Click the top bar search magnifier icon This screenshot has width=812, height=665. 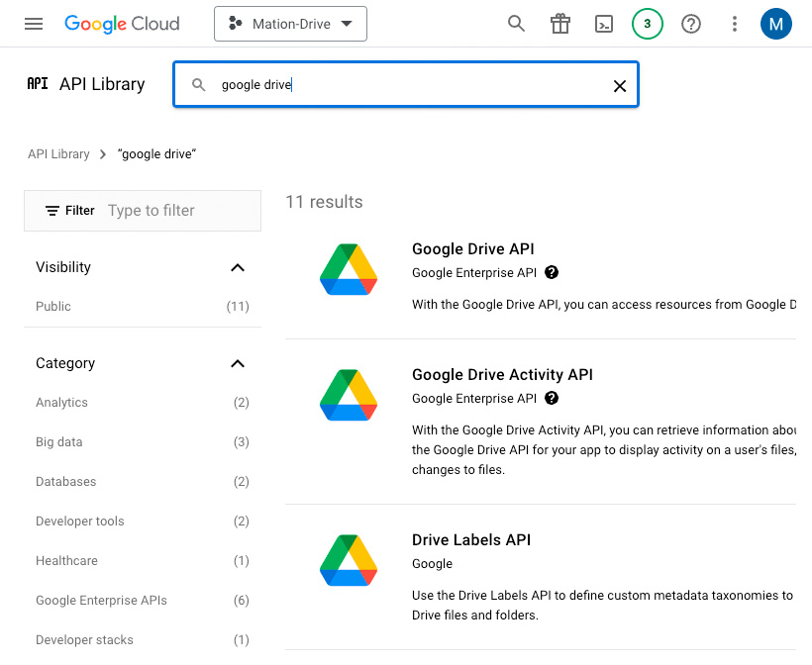tap(516, 24)
